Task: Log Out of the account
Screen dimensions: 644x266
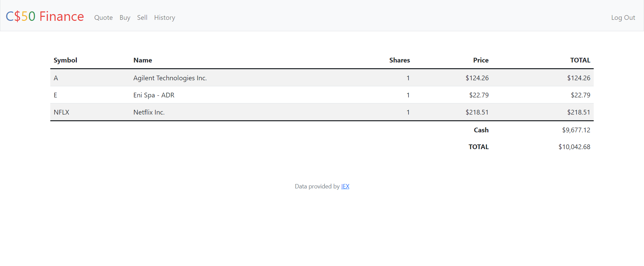Action: [623, 17]
